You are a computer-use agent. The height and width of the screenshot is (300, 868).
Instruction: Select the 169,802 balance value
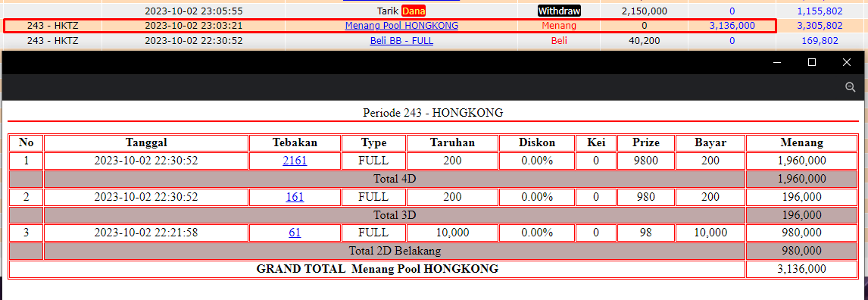(820, 40)
